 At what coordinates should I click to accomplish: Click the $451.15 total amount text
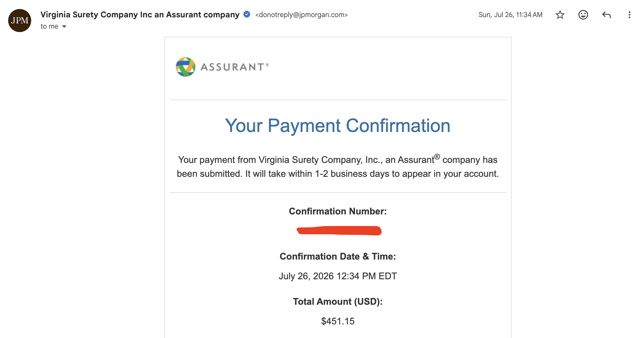[x=338, y=321]
